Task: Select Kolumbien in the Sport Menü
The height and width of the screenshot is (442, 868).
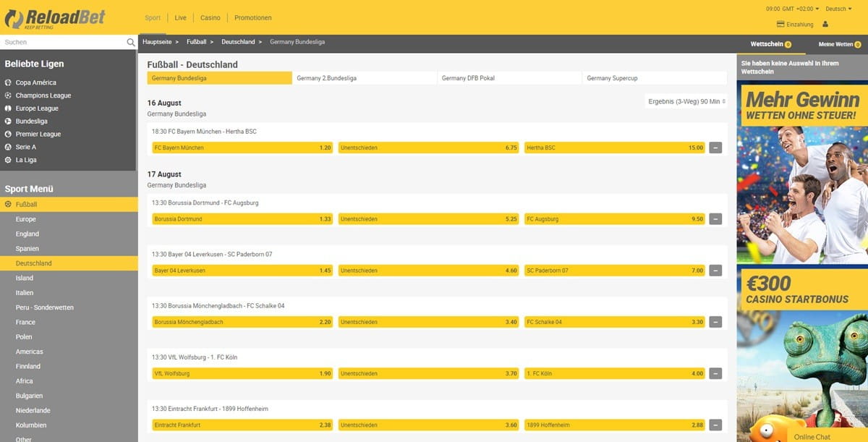Action: [x=69, y=425]
